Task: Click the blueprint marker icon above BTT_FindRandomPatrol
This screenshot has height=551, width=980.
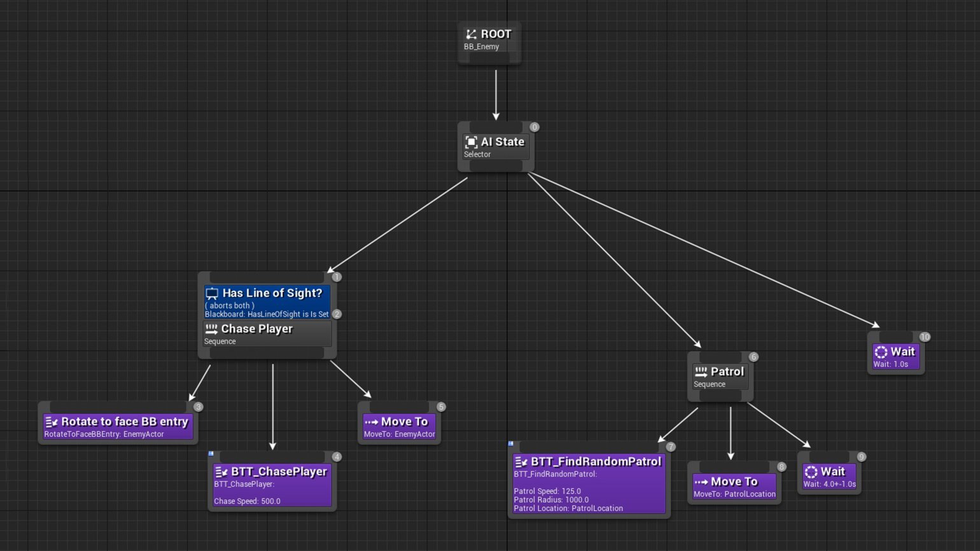Action: coord(510,443)
